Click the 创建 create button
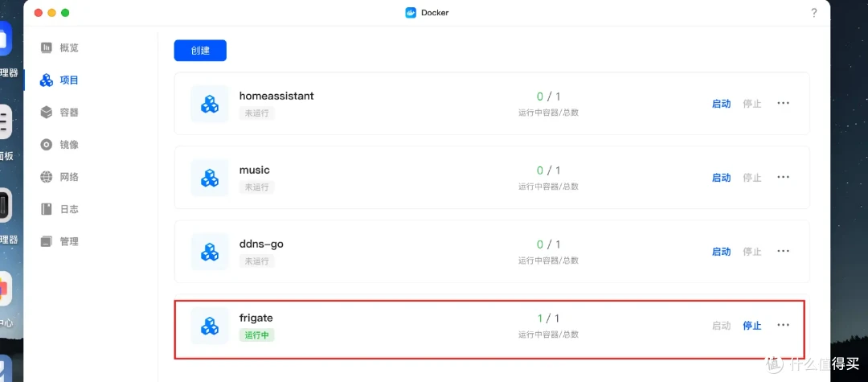 pyautogui.click(x=200, y=51)
